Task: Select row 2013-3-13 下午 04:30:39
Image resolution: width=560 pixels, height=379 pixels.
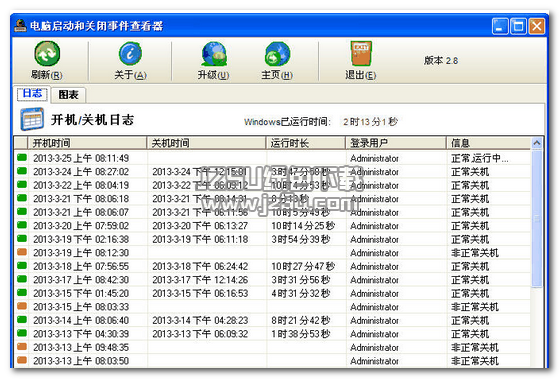Action: (x=273, y=334)
